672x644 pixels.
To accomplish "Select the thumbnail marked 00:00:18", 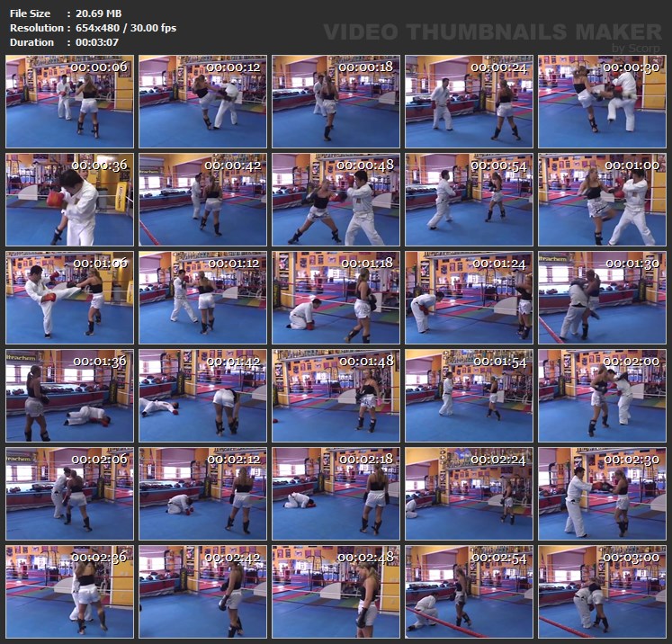I will (x=336, y=102).
